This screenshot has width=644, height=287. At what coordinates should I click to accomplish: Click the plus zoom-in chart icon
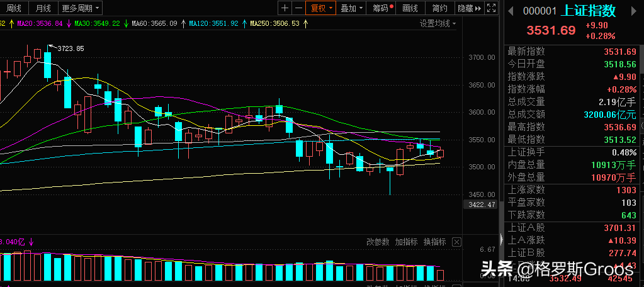(x=285, y=8)
